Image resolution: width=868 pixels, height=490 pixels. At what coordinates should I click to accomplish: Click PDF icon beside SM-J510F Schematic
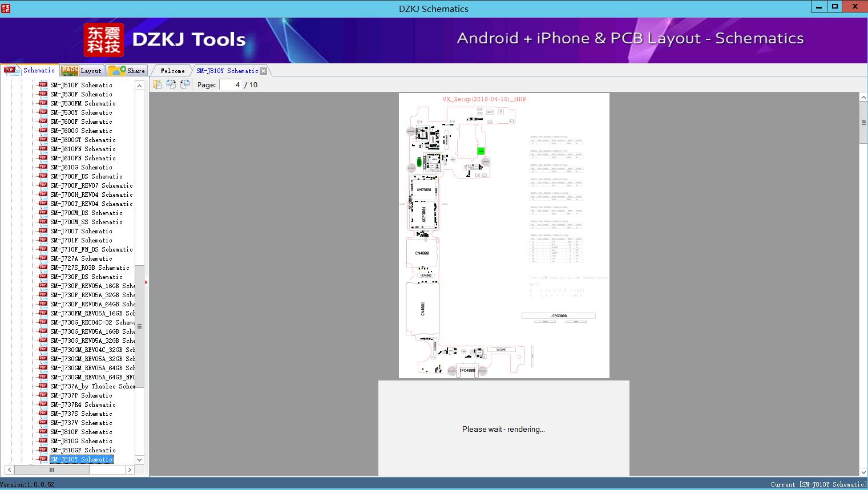pos(43,84)
